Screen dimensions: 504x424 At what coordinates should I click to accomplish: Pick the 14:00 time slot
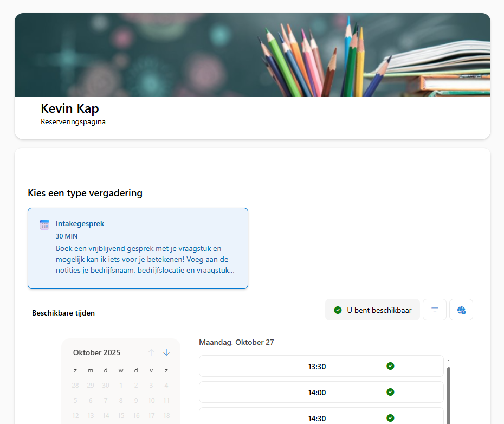point(316,392)
